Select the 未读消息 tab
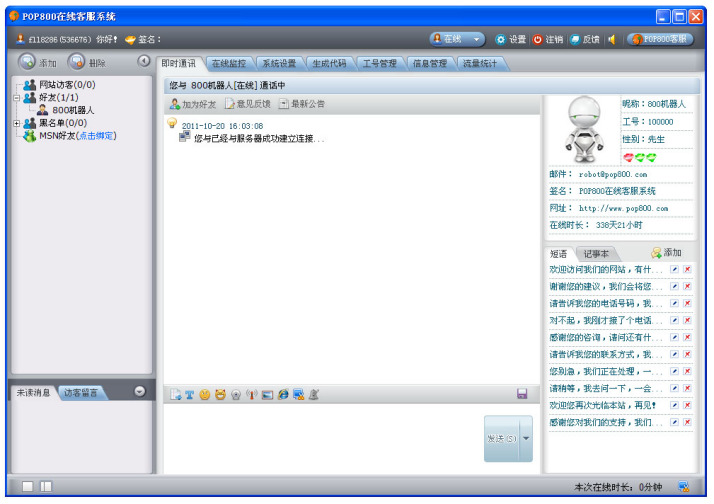 pos(33,392)
